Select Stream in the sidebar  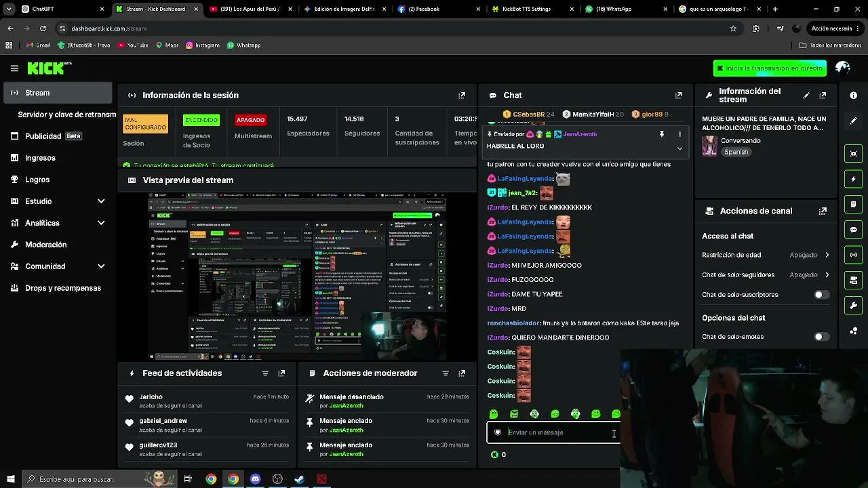(x=58, y=93)
